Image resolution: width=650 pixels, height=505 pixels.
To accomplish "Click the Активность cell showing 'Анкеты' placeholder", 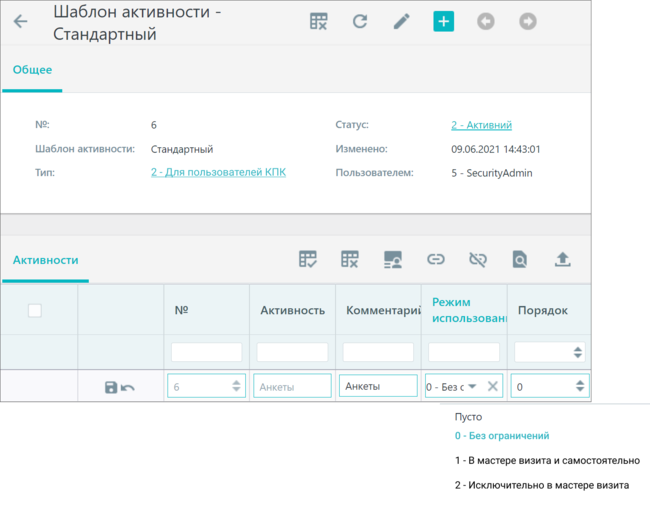I will coord(292,386).
